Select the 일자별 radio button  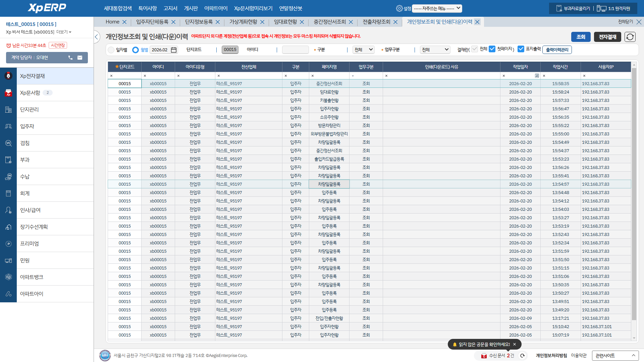111,50
